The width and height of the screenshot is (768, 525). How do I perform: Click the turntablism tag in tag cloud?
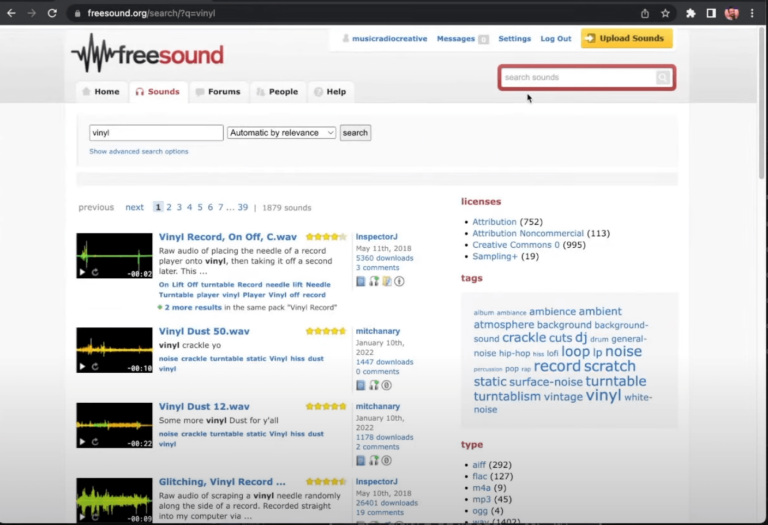click(x=507, y=396)
